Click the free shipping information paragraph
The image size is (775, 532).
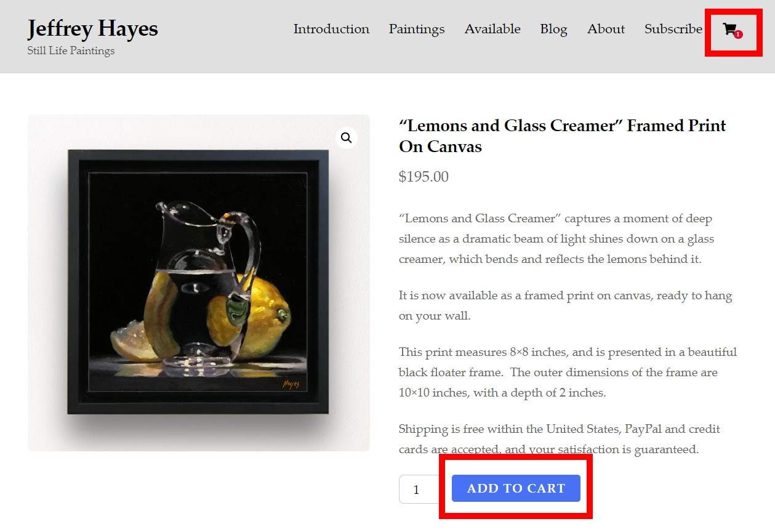point(558,438)
